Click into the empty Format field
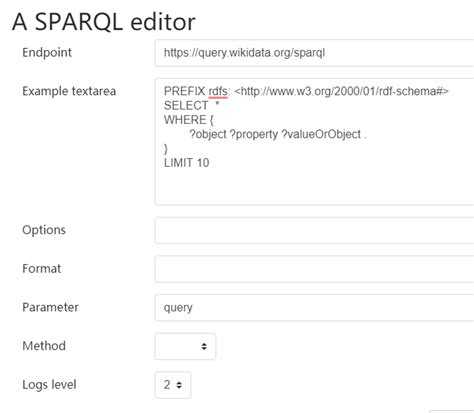474x413 pixels. [x=314, y=269]
